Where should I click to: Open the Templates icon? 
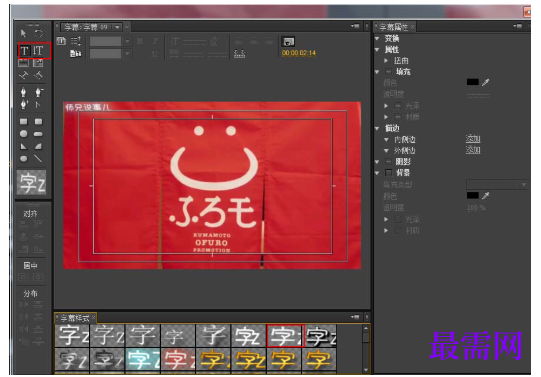76,53
